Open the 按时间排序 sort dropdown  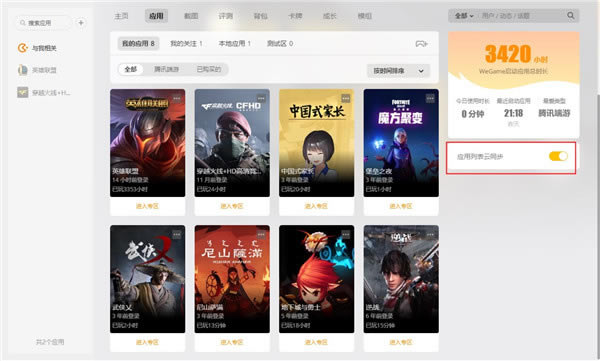[398, 71]
